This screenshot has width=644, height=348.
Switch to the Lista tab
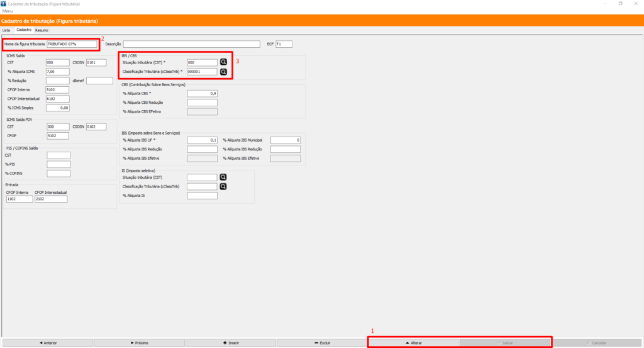7,30
